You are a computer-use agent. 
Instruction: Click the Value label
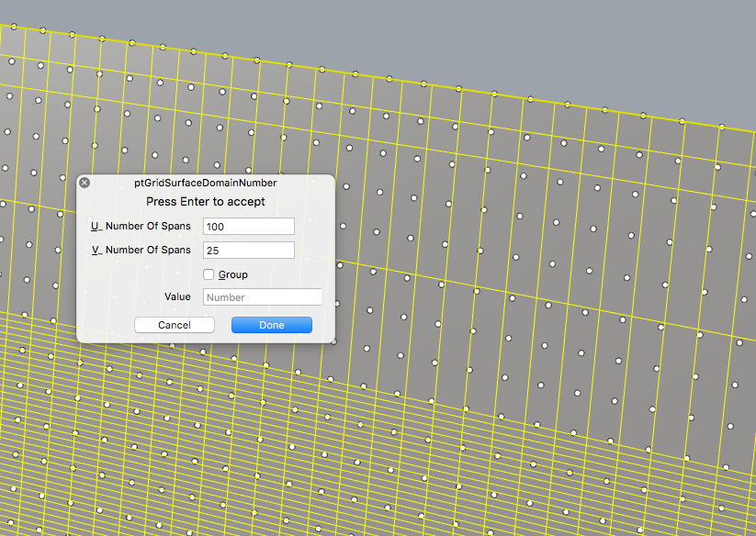click(x=180, y=296)
